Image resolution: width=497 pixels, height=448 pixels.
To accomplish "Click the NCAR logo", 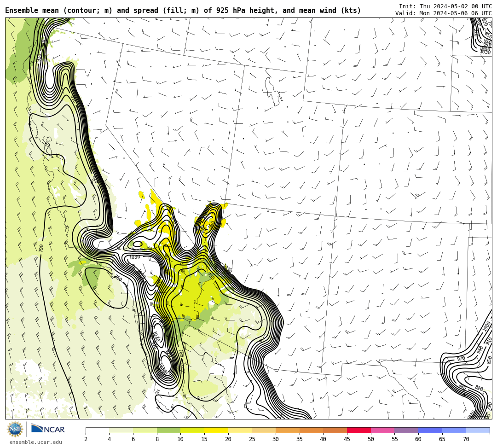I will [48, 429].
